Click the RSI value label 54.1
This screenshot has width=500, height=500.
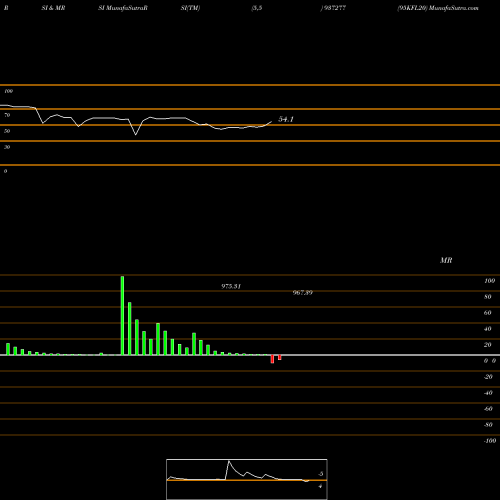point(286,119)
